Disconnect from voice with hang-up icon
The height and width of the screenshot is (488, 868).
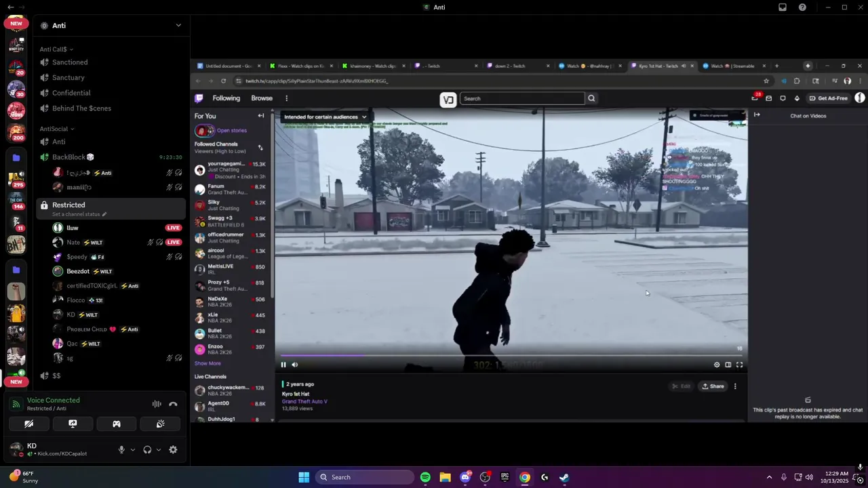point(173,404)
